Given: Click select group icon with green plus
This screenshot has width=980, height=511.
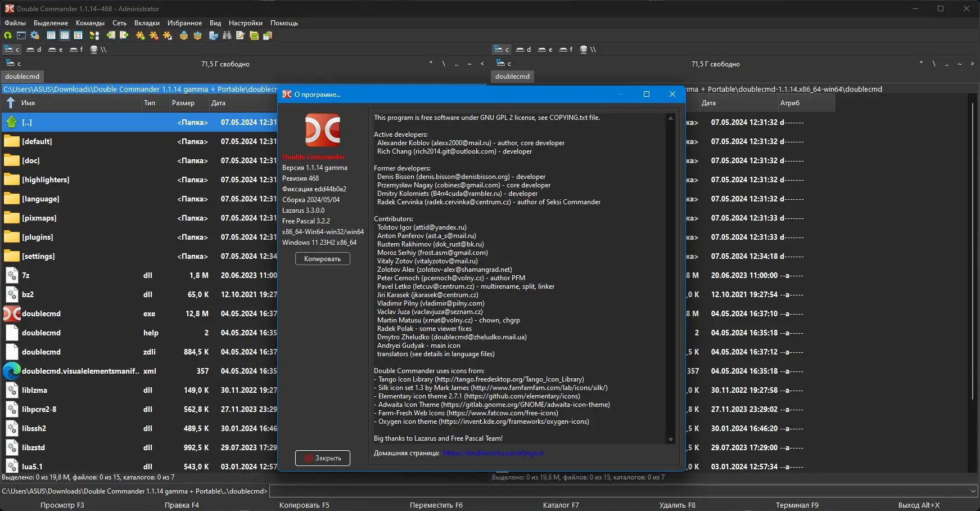Looking at the screenshot, I should pyautogui.click(x=140, y=35).
